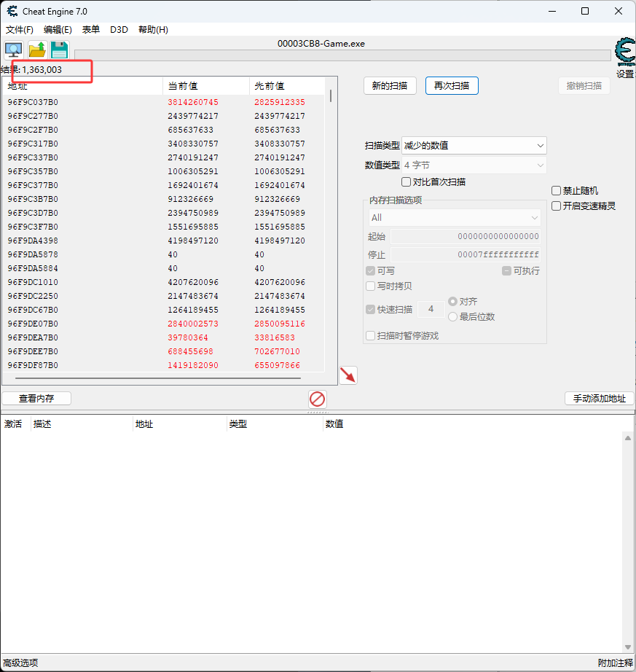
Task: Open a cheat table folder icon
Action: [x=37, y=50]
